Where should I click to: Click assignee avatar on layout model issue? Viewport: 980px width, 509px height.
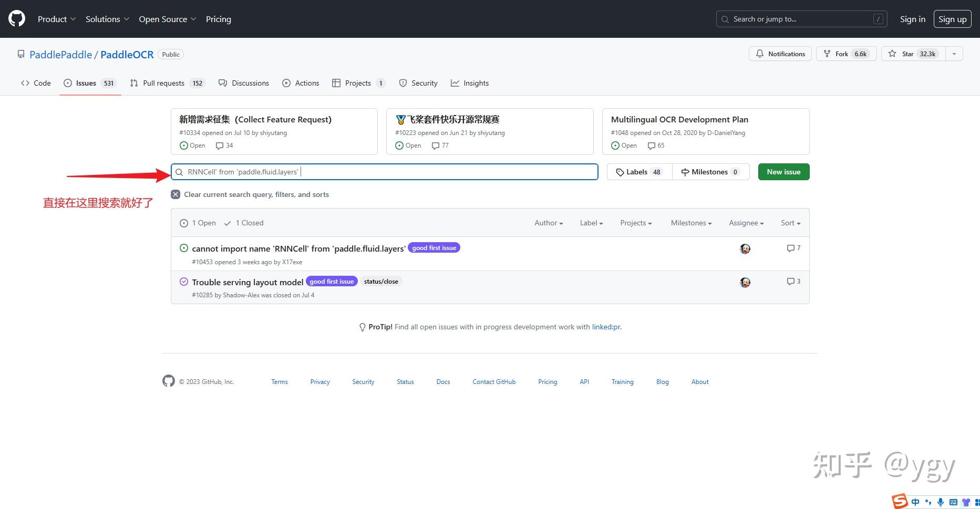tap(745, 283)
